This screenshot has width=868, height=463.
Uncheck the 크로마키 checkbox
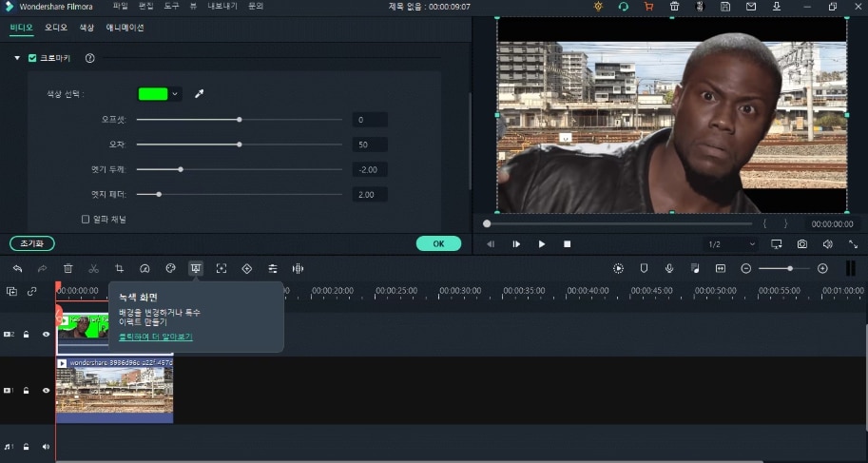[32, 58]
